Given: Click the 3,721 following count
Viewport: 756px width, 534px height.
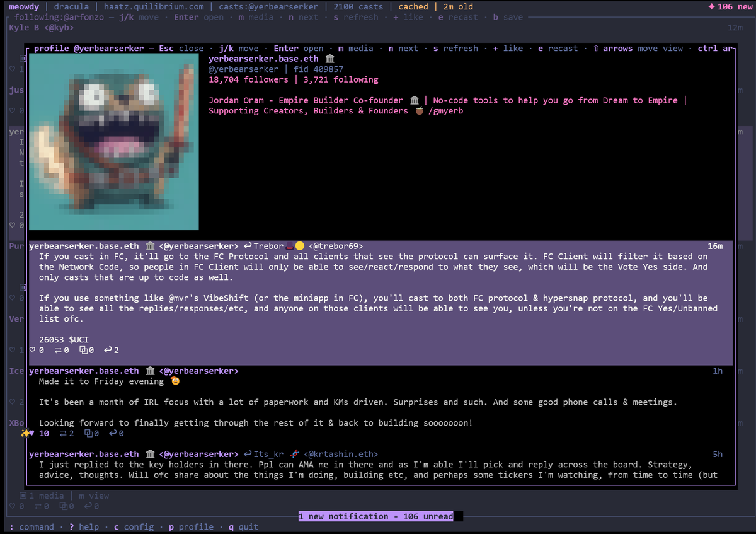Looking at the screenshot, I should point(341,80).
